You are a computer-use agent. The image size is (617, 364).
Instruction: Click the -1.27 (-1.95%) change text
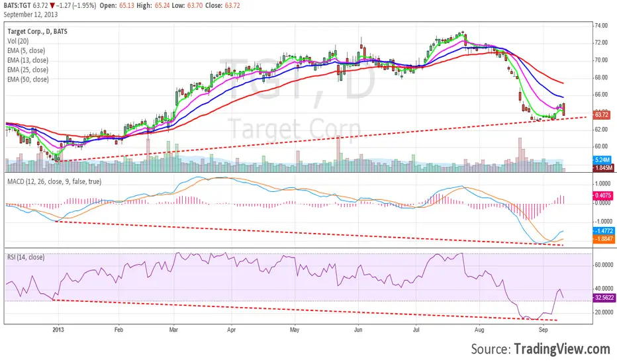pyautogui.click(x=76, y=5)
